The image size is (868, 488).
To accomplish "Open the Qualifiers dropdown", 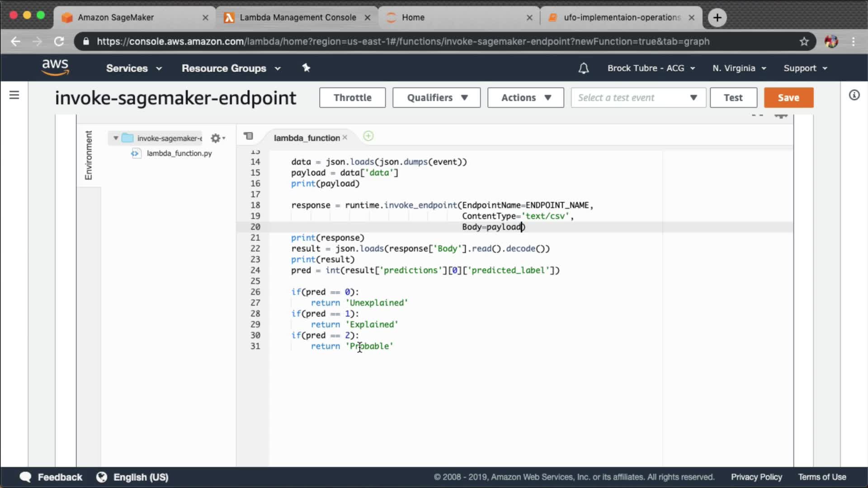I will click(436, 98).
